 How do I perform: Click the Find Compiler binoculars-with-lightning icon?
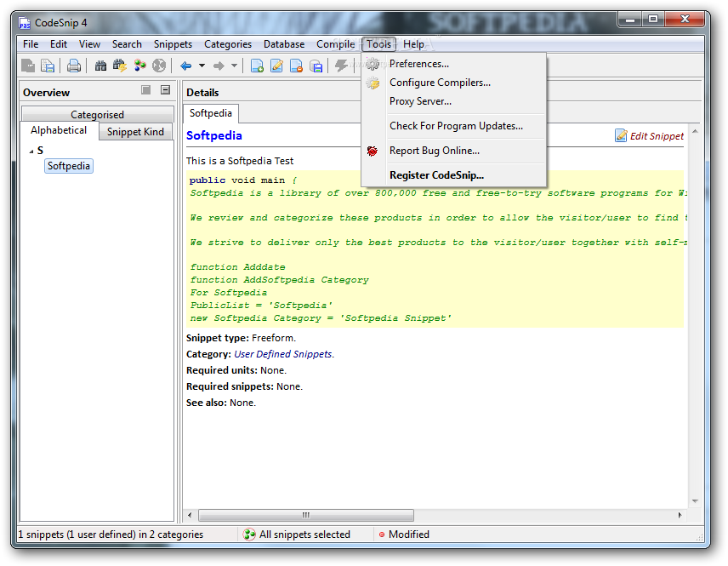click(120, 66)
